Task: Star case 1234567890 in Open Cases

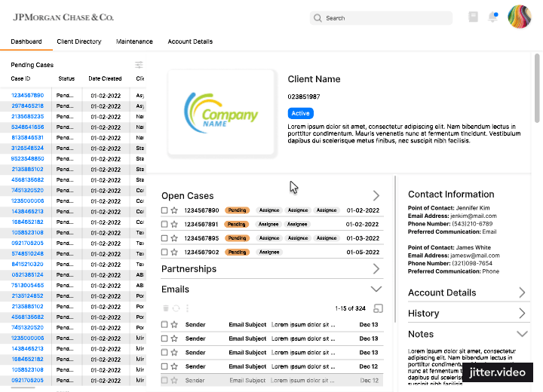Action: pyautogui.click(x=174, y=210)
